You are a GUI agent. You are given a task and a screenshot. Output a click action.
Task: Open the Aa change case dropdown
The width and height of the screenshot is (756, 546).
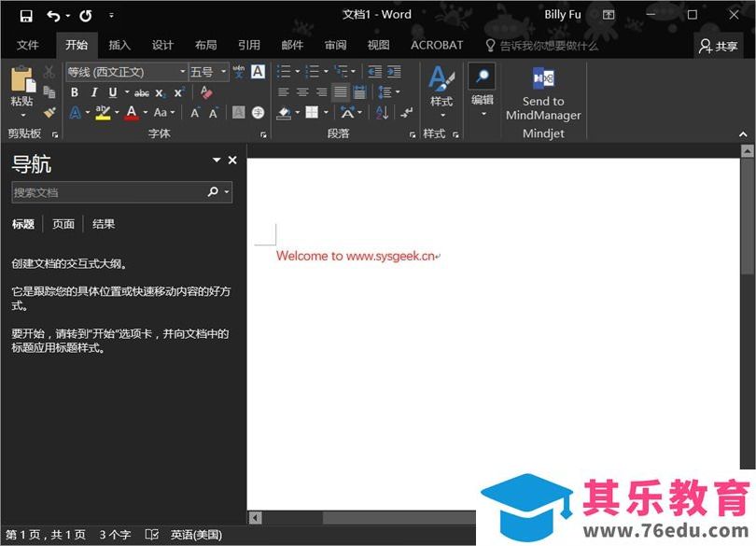coord(164,113)
